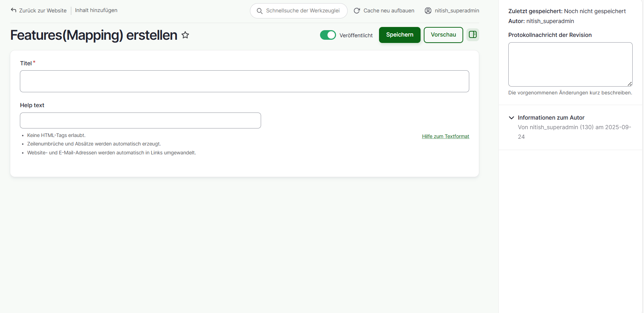Toggle the sidebar panel icon next to Vorschau
Image resolution: width=644 pixels, height=313 pixels.
click(x=472, y=35)
